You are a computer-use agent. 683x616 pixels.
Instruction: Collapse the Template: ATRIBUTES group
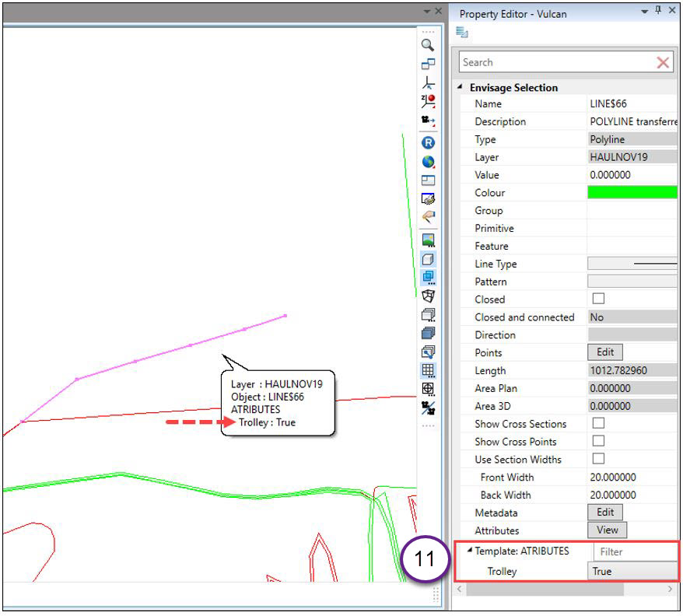[x=469, y=551]
